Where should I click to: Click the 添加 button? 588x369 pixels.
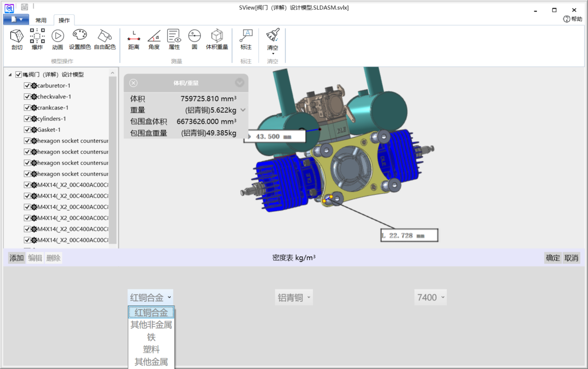[17, 258]
